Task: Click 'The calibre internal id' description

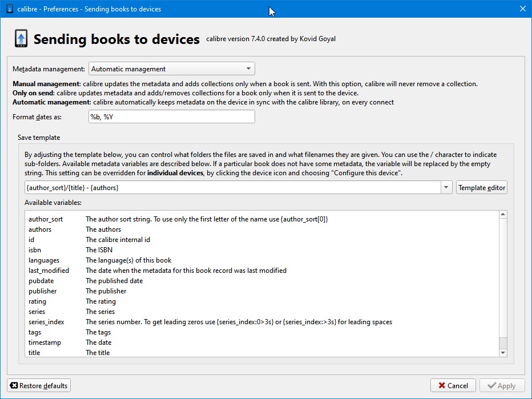Action: [x=118, y=240]
